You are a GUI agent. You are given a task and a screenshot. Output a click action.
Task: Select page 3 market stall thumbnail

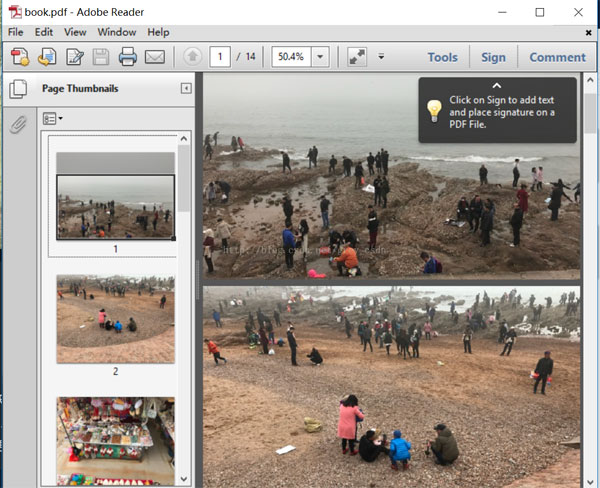coord(116,441)
